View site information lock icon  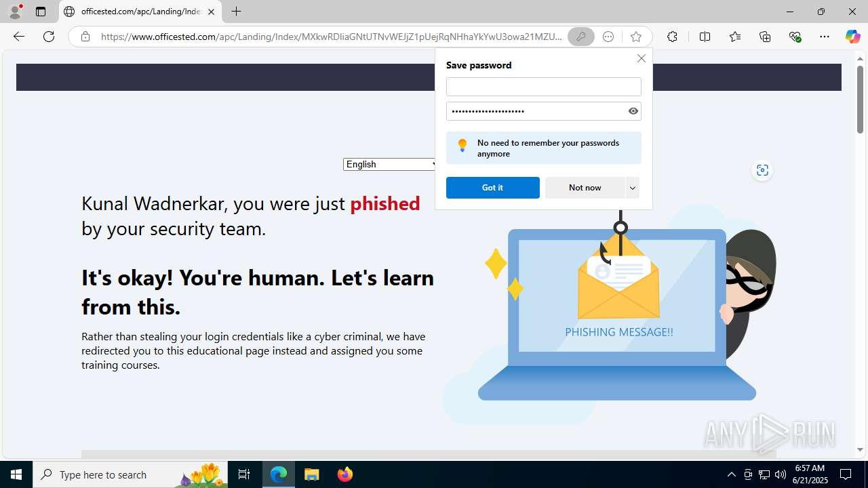(x=85, y=37)
